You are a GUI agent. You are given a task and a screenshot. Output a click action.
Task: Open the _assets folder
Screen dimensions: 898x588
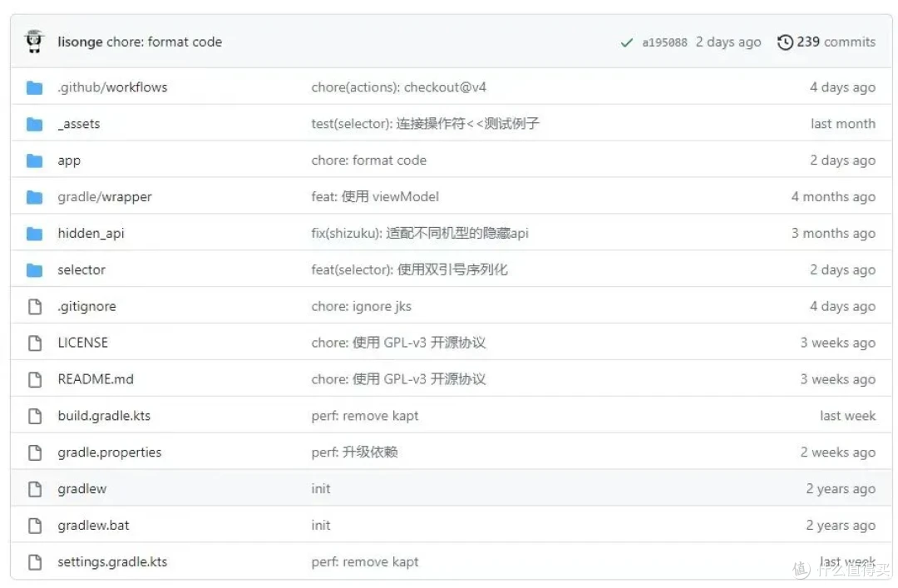[78, 124]
